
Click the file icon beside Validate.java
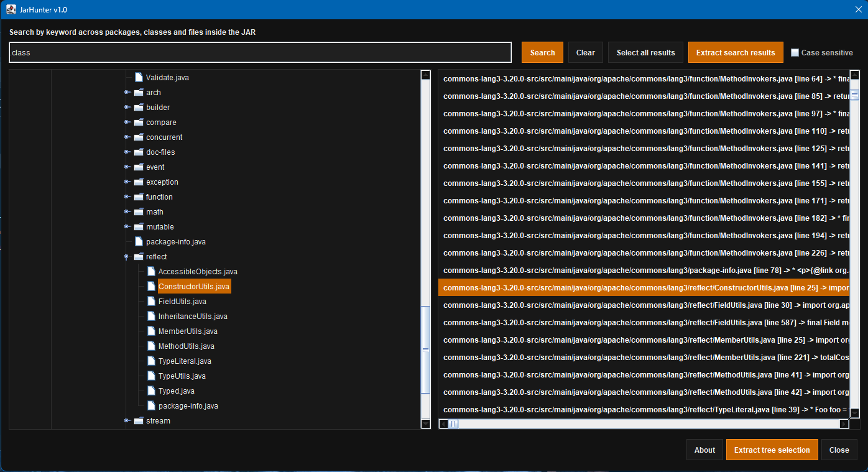[x=139, y=78]
